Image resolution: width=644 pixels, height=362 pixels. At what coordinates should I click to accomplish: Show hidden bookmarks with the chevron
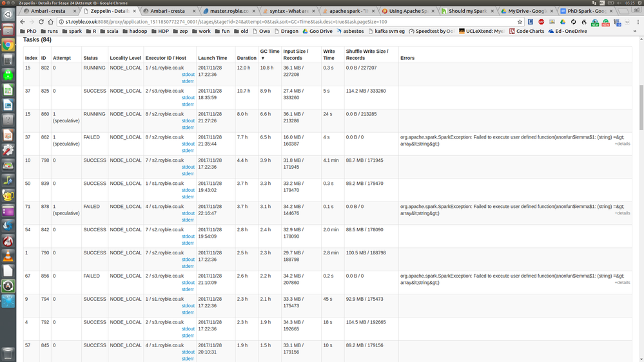coord(635,31)
